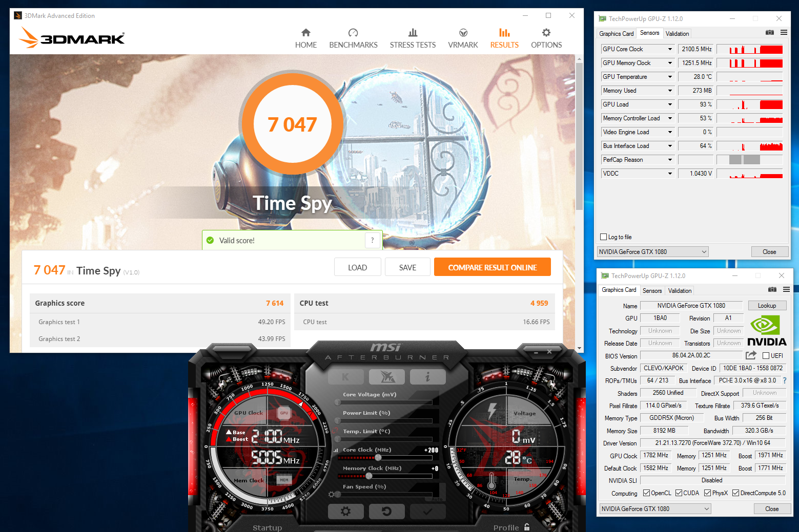799x532 pixels.
Task: Click COMPARE RESULT ONLINE button
Action: tap(493, 267)
